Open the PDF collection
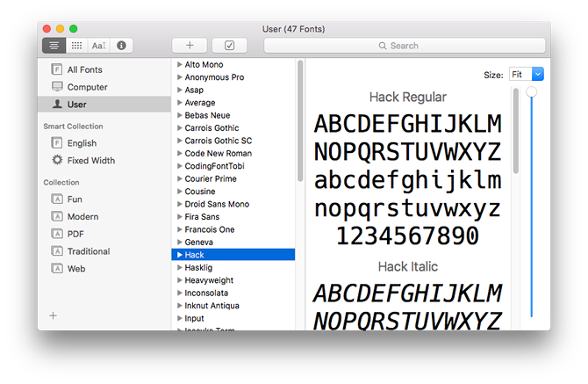Viewport: 588px width, 384px height. coord(104,234)
